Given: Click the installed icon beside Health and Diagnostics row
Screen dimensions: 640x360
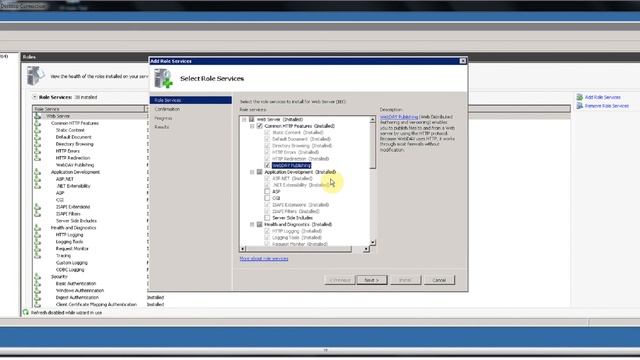Looking at the screenshot, I should point(38,228).
